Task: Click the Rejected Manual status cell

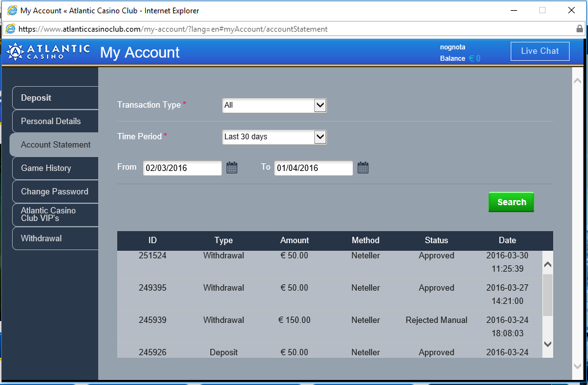Action: (437, 320)
